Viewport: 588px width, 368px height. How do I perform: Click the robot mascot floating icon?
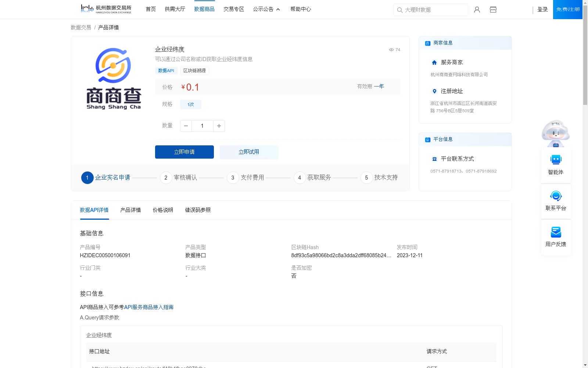click(x=556, y=133)
